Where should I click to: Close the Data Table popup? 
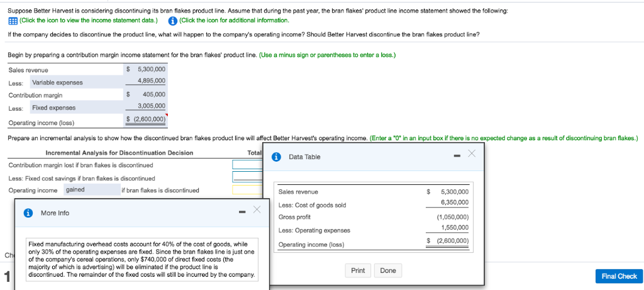tap(472, 153)
